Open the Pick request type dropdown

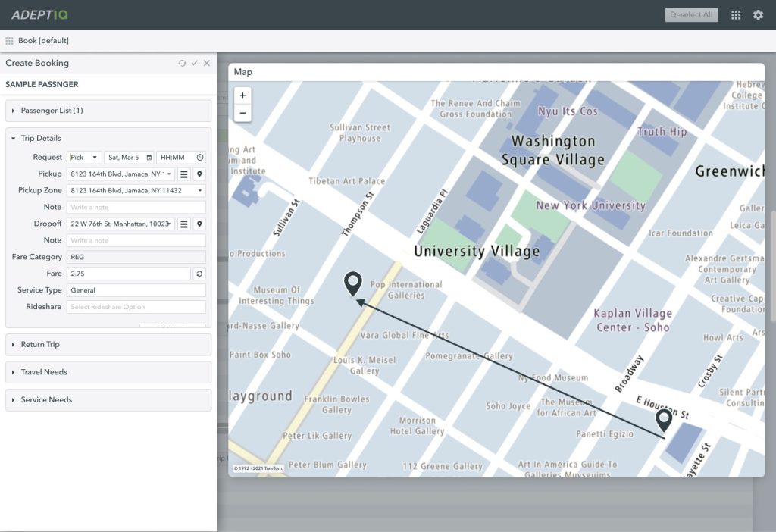pyautogui.click(x=83, y=157)
